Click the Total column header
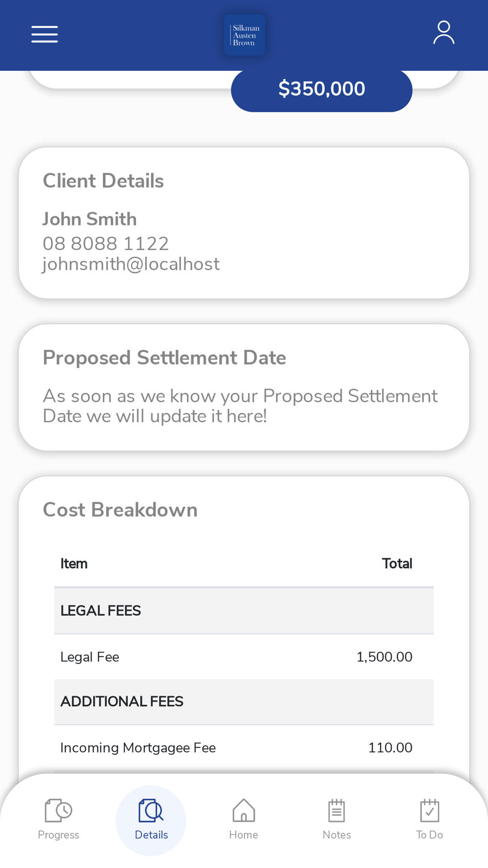The image size is (488, 868). point(397,564)
